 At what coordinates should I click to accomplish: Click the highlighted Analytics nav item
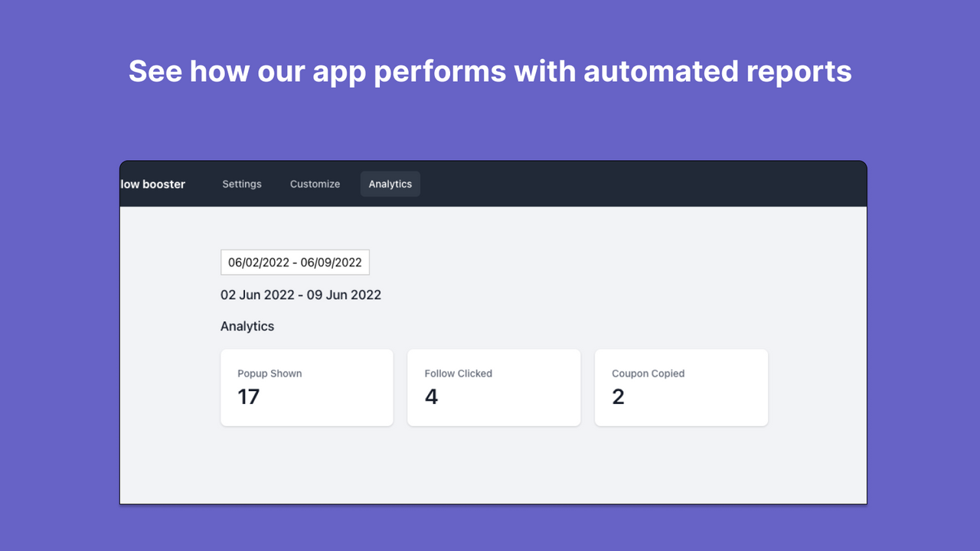tap(390, 184)
